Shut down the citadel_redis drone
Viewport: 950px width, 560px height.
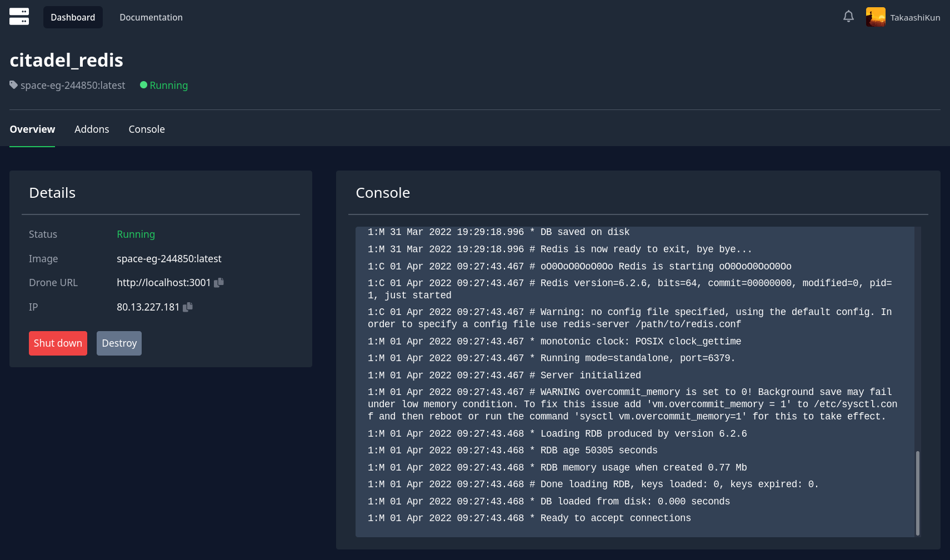pos(58,343)
